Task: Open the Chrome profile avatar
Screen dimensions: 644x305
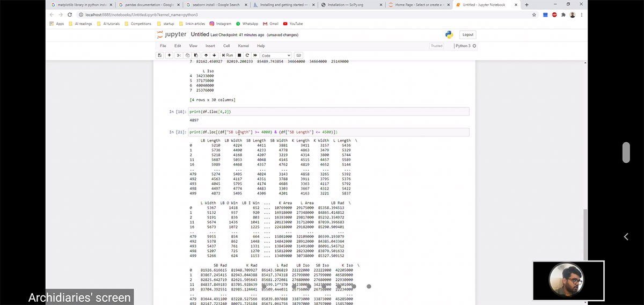Action: [573, 14]
